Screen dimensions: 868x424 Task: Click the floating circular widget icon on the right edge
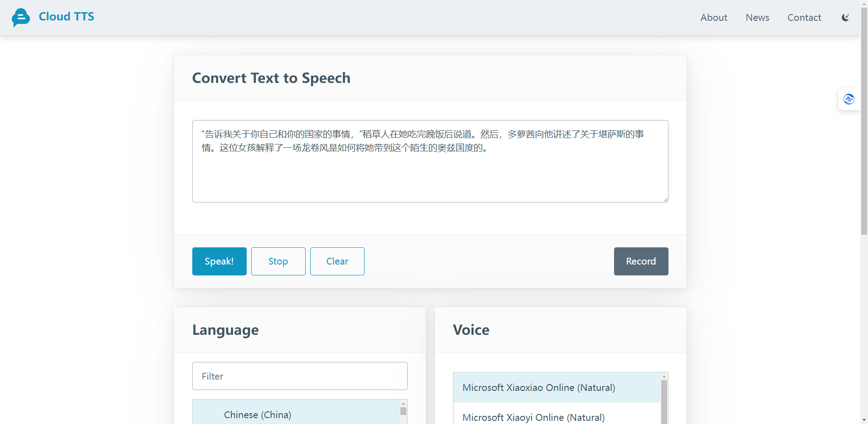(848, 99)
